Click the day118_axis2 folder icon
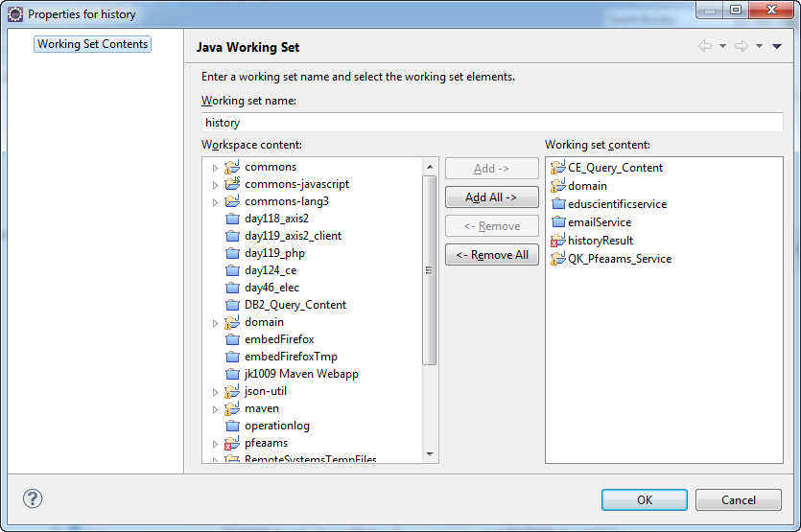This screenshot has width=801, height=532. [231, 219]
